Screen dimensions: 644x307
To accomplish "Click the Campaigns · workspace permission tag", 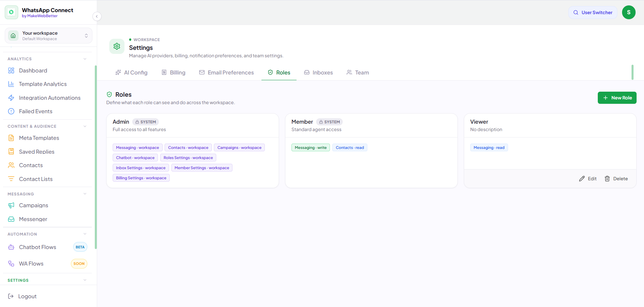I will point(240,148).
